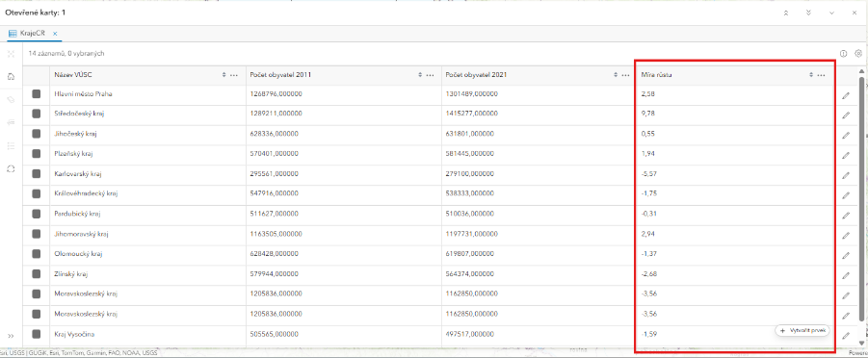Select the Středočeský kraj row checkbox

(37, 114)
